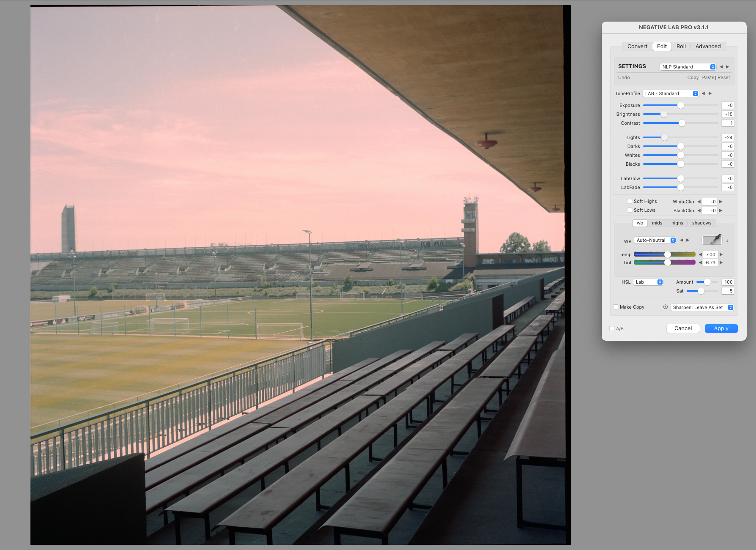Click the Amount value field
756x550 pixels.
click(728, 282)
